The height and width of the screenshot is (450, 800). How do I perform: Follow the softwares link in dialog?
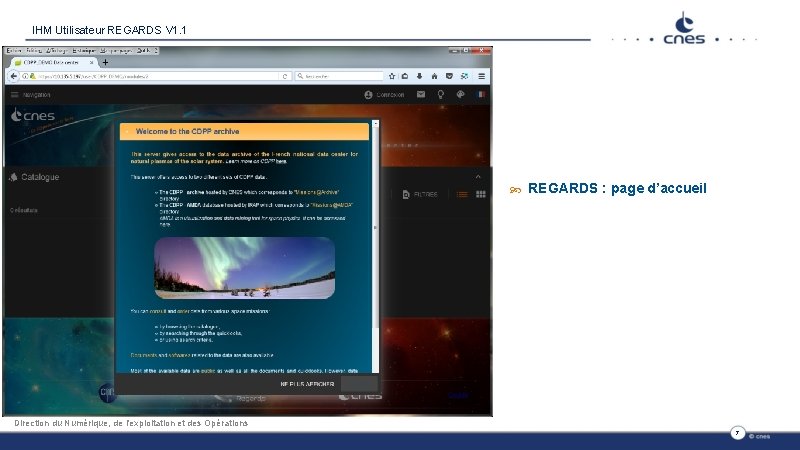point(179,355)
